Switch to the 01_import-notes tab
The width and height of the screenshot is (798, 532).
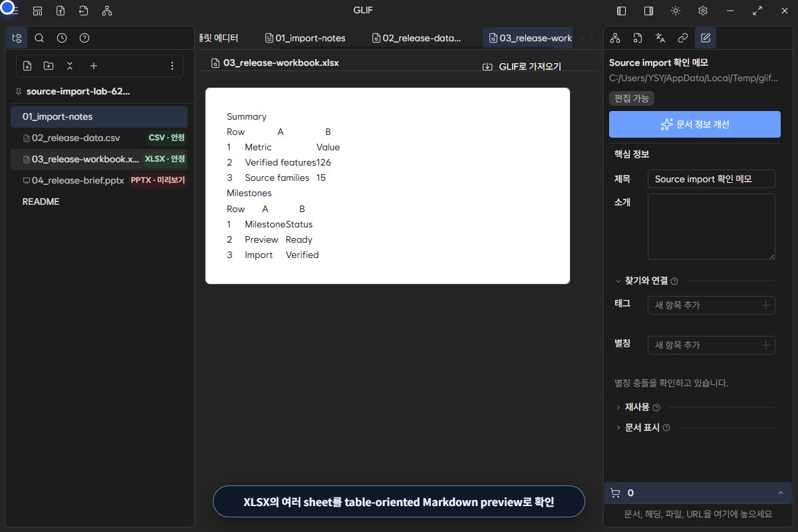(x=305, y=38)
